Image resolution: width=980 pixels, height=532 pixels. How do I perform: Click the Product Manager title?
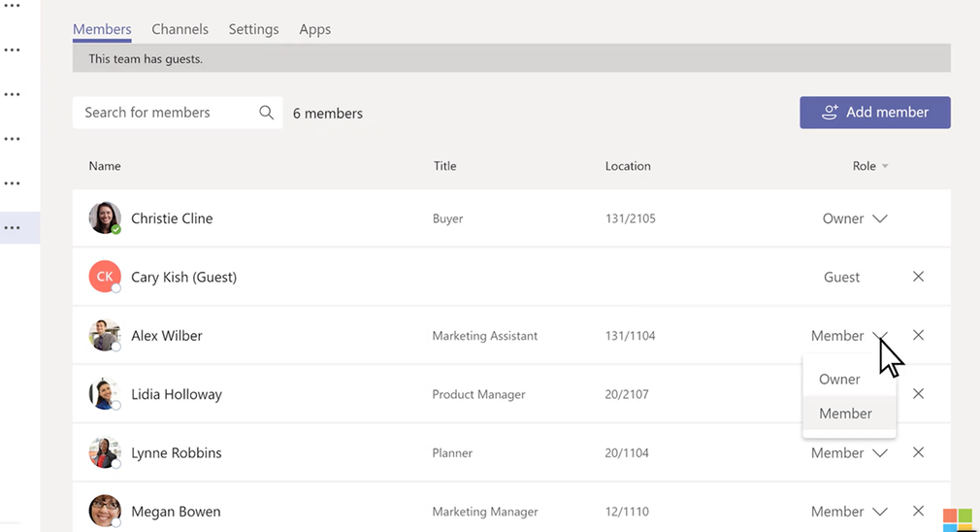(478, 394)
